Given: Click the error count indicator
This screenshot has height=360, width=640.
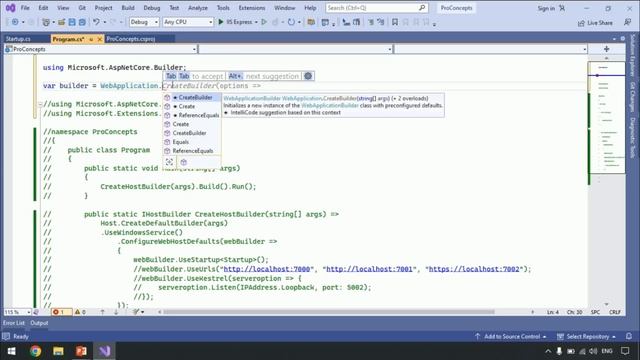Looking at the screenshot, I should [x=61, y=312].
